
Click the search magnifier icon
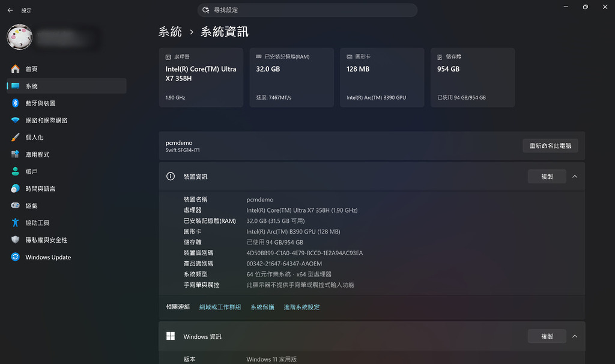point(205,10)
